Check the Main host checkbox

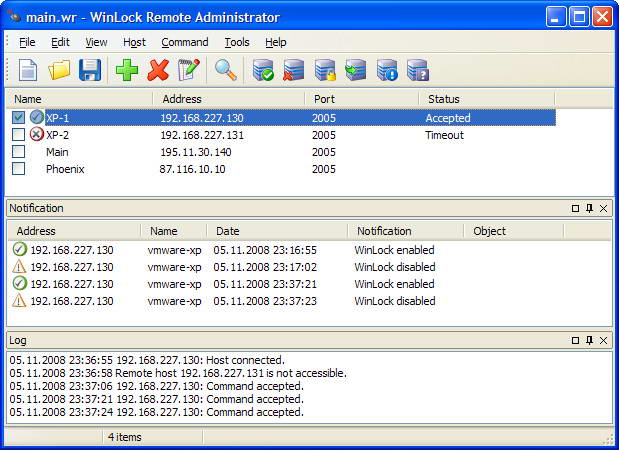tap(19, 152)
